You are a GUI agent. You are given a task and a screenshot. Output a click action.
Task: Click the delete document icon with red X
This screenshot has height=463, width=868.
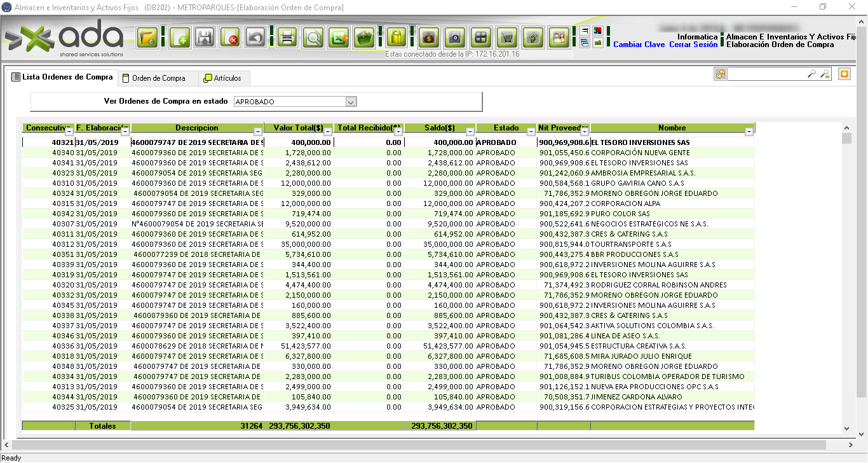pos(229,38)
